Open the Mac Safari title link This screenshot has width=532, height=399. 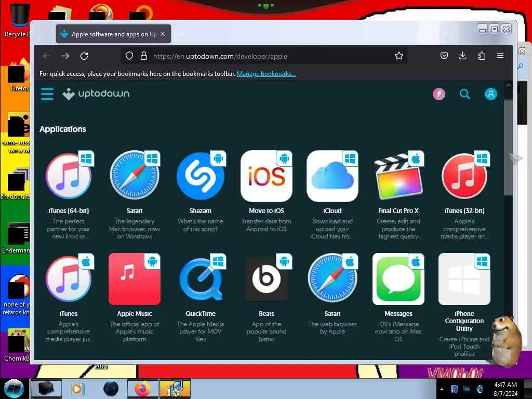click(x=332, y=313)
